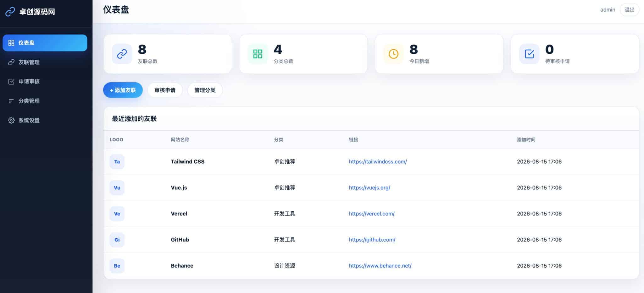
Task: Open the 申请审核 menu item
Action: (x=45, y=82)
